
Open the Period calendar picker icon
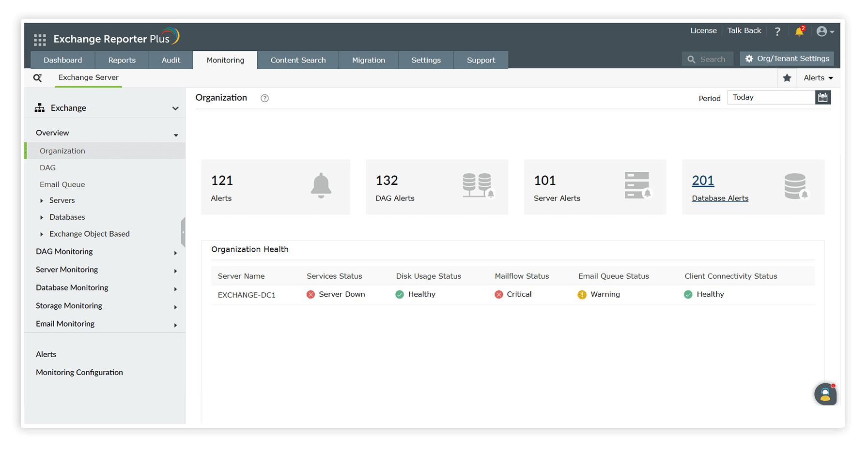pyautogui.click(x=822, y=98)
